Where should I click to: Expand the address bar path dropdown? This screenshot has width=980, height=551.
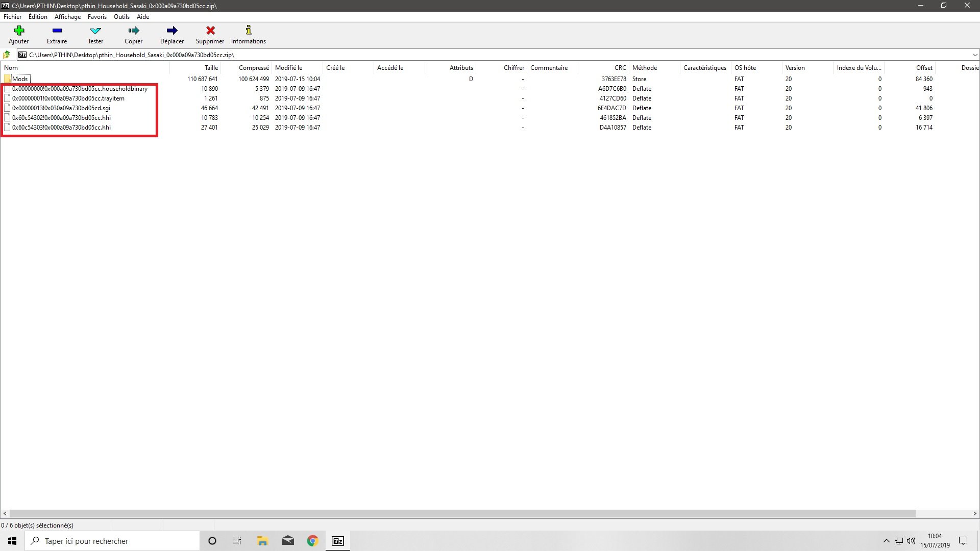point(974,55)
